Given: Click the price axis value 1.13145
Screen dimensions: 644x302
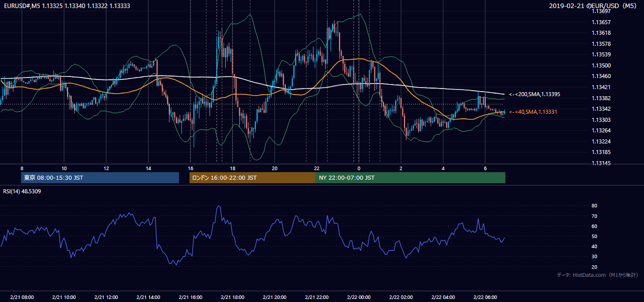Looking at the screenshot, I should coord(601,163).
